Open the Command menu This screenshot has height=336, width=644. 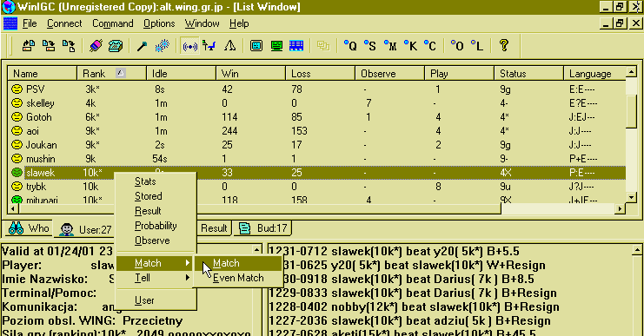(x=112, y=23)
